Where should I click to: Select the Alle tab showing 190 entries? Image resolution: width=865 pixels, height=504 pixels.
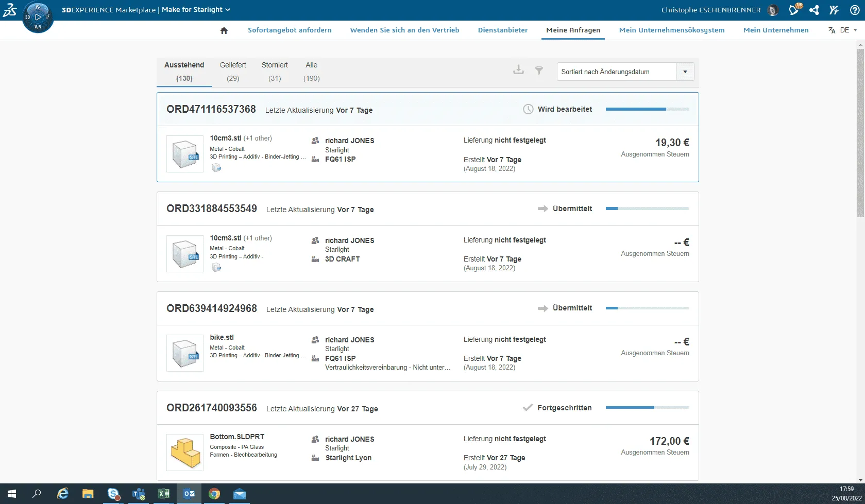pyautogui.click(x=311, y=71)
